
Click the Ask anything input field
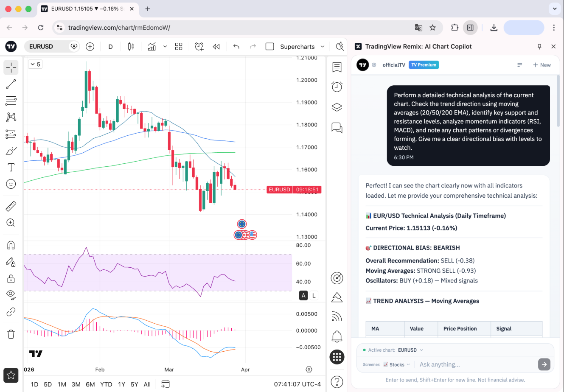pyautogui.click(x=477, y=364)
